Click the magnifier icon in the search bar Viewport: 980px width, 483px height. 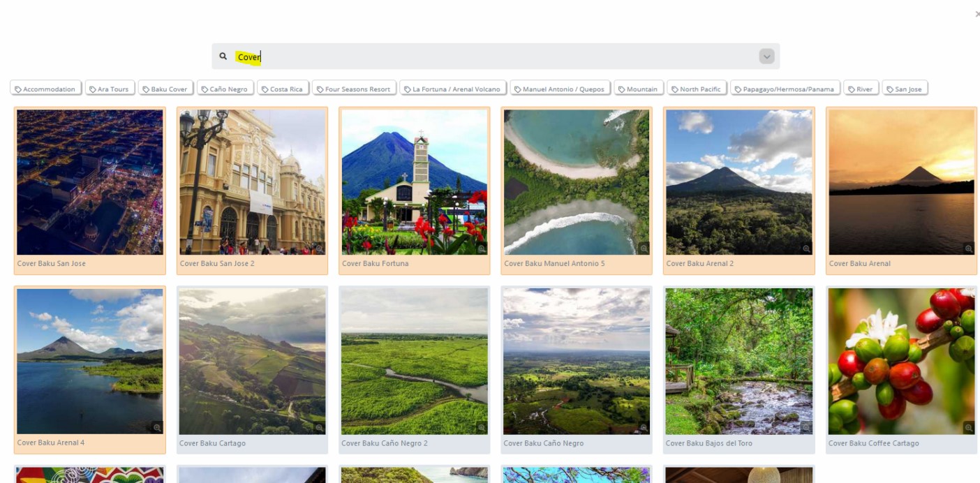[x=223, y=55]
